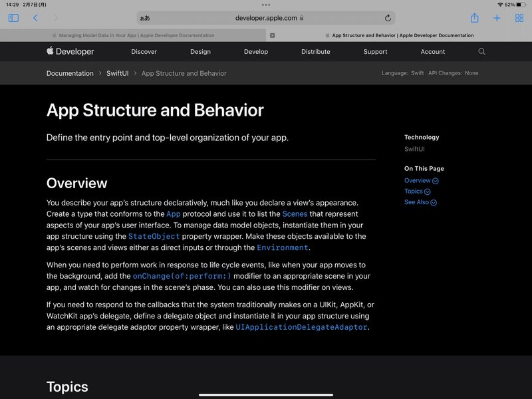The height and width of the screenshot is (399, 532).
Task: Switch to Managing Model Data tab
Action: point(133,35)
